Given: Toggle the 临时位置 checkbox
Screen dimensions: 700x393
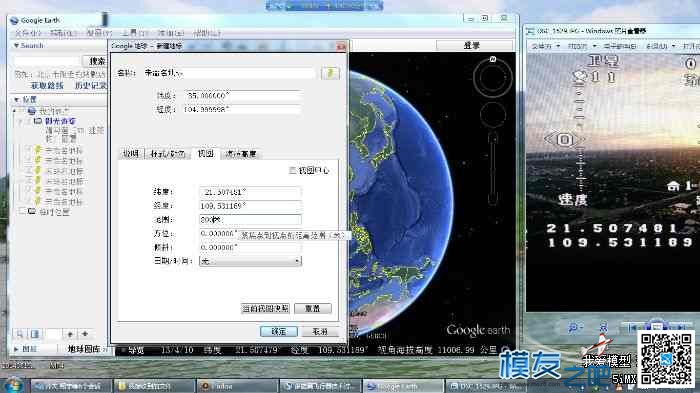Looking at the screenshot, I should point(21,211).
